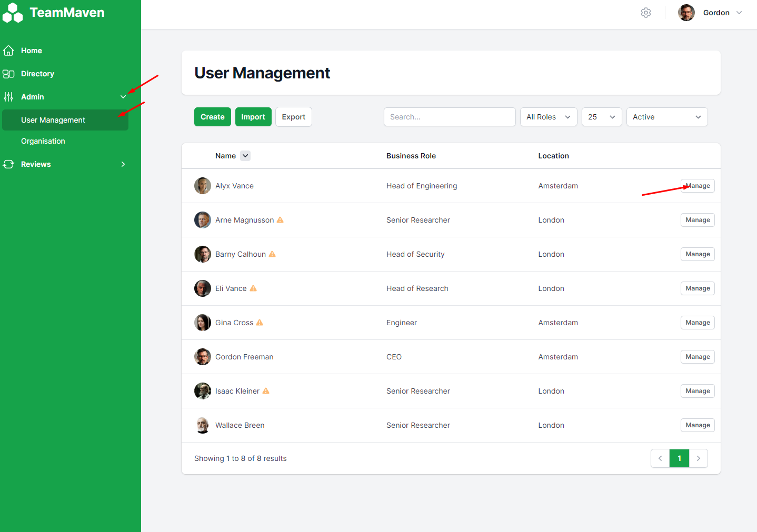Click the green Create button
Image resolution: width=757 pixels, height=532 pixels.
pyautogui.click(x=213, y=117)
